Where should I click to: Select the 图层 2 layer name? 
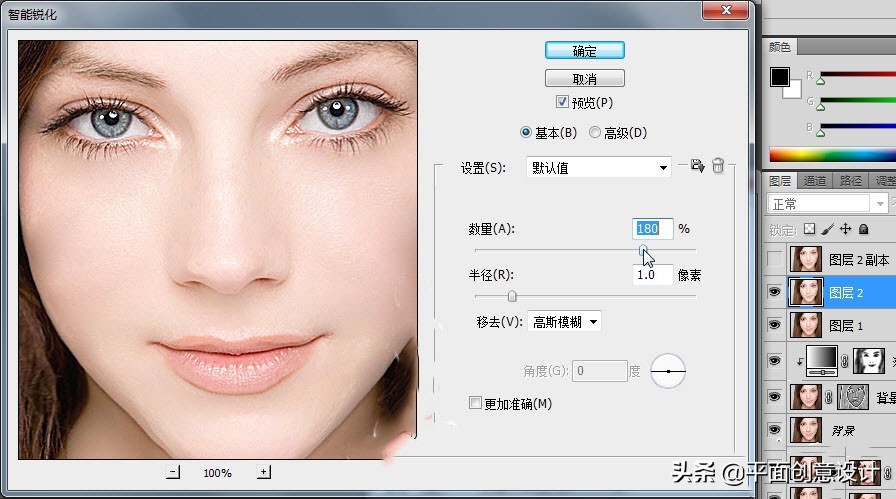846,293
